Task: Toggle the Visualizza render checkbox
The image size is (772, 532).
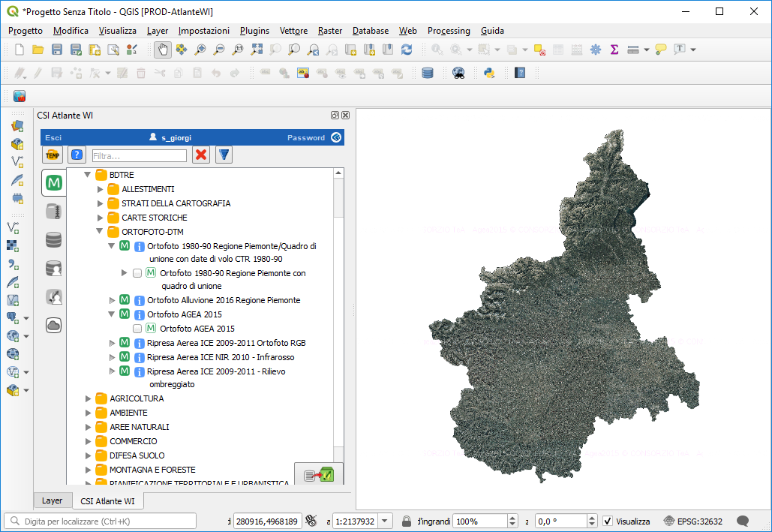Action: (608, 521)
